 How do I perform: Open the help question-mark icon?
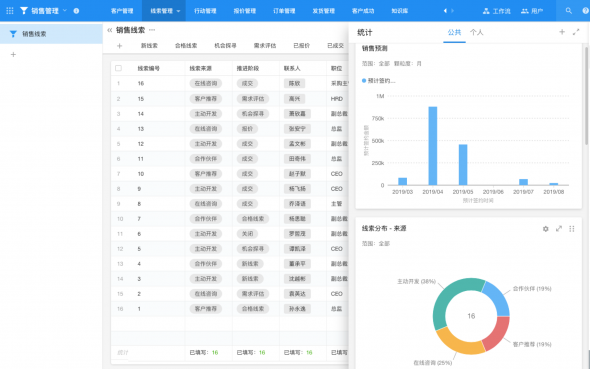pyautogui.click(x=586, y=11)
